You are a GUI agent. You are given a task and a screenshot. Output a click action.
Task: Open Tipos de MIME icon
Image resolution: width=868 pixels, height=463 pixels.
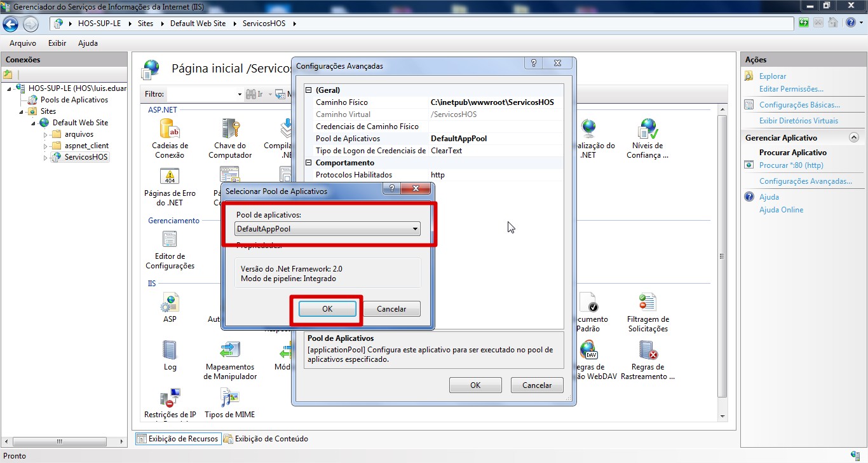coord(230,399)
